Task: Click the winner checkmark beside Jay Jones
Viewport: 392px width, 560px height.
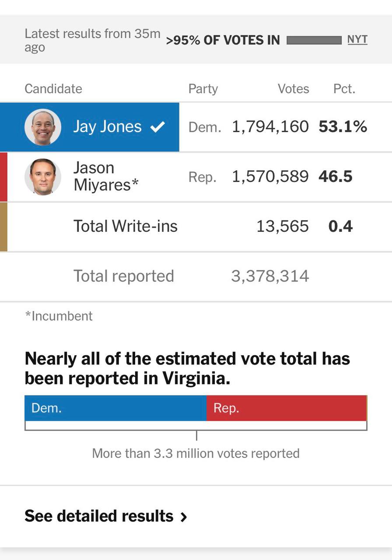Action: tap(157, 127)
